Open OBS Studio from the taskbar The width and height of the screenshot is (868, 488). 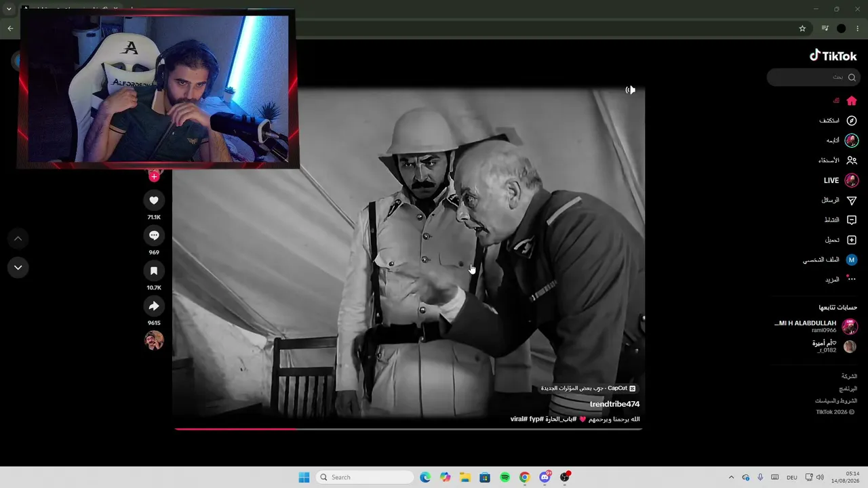click(565, 477)
